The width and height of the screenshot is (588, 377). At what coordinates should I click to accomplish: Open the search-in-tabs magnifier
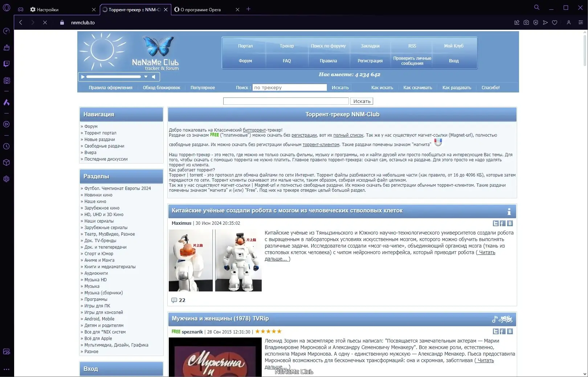(x=537, y=7)
